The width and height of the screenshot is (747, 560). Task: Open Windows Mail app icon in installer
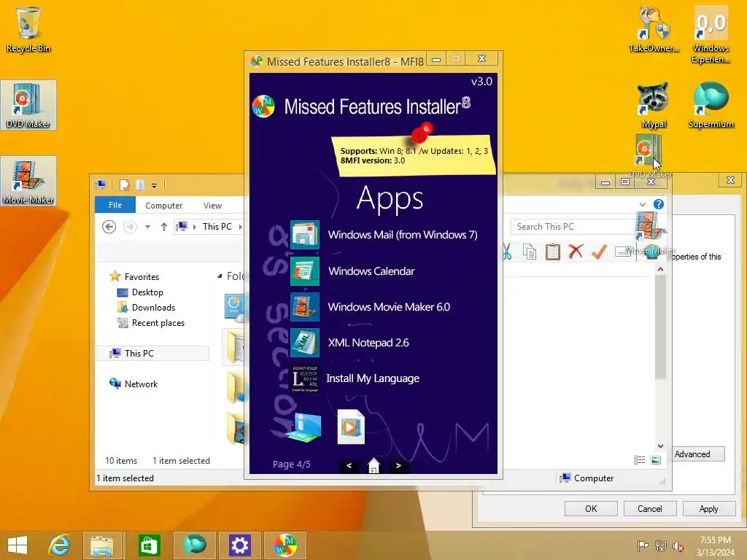click(304, 234)
